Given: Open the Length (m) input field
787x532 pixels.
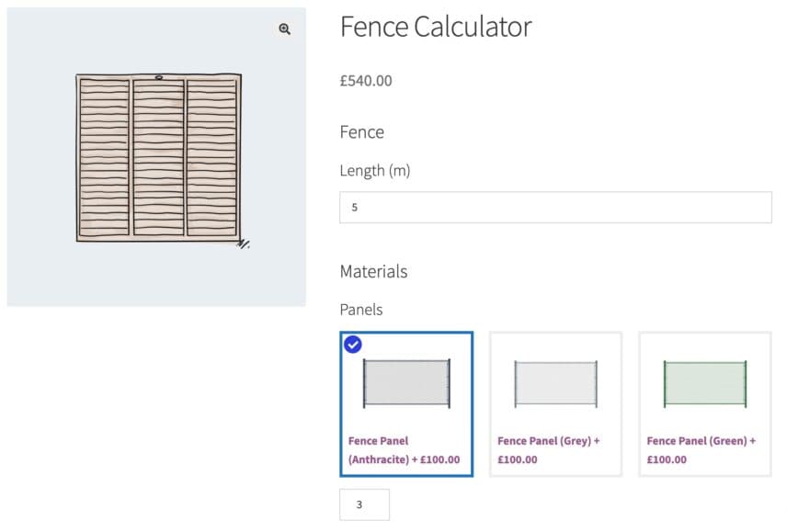Looking at the screenshot, I should (555, 208).
